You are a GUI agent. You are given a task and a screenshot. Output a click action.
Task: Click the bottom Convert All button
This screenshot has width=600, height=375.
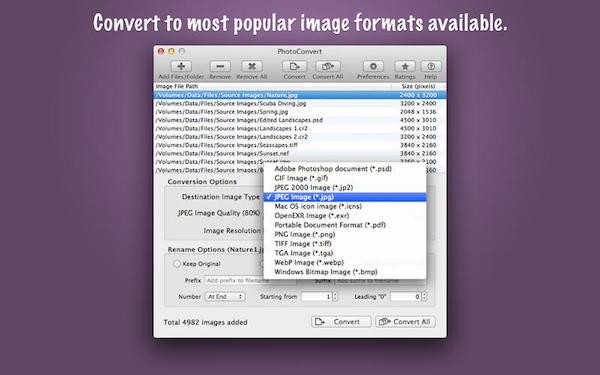[x=405, y=322]
